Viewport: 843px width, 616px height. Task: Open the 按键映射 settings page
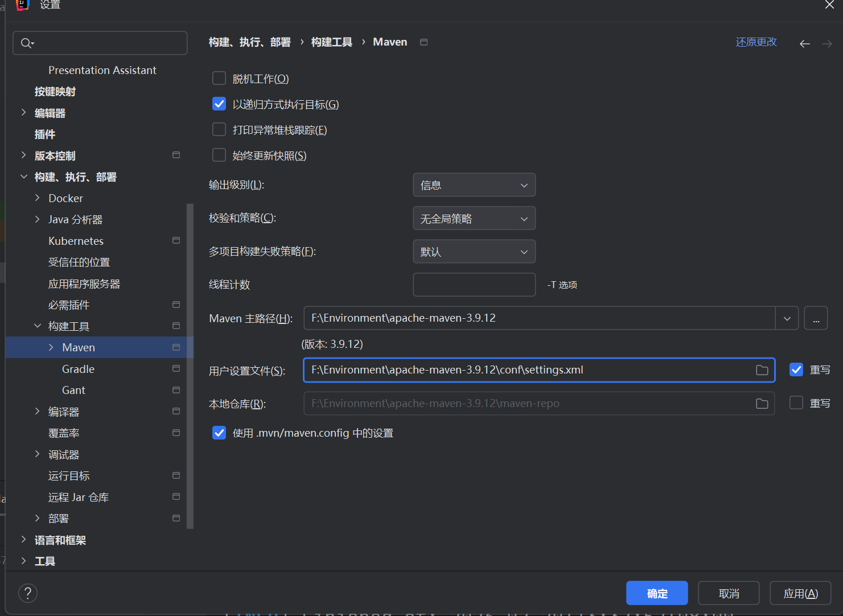pyautogui.click(x=55, y=92)
